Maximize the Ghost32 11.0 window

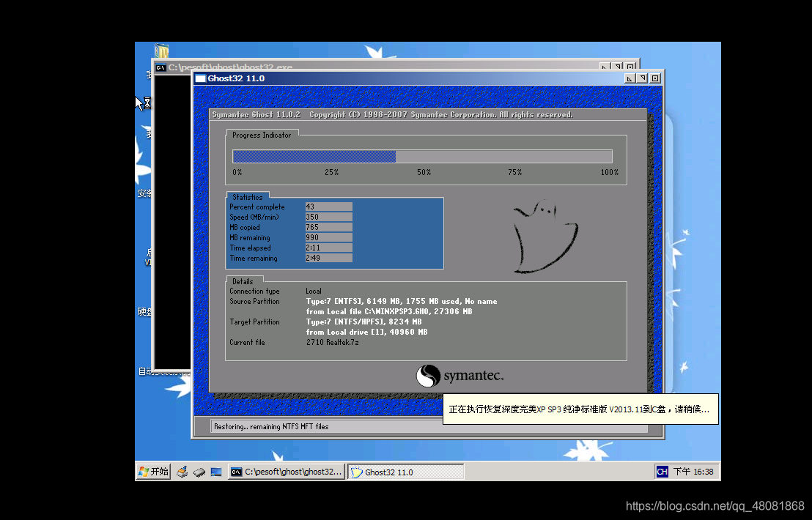pyautogui.click(x=642, y=78)
